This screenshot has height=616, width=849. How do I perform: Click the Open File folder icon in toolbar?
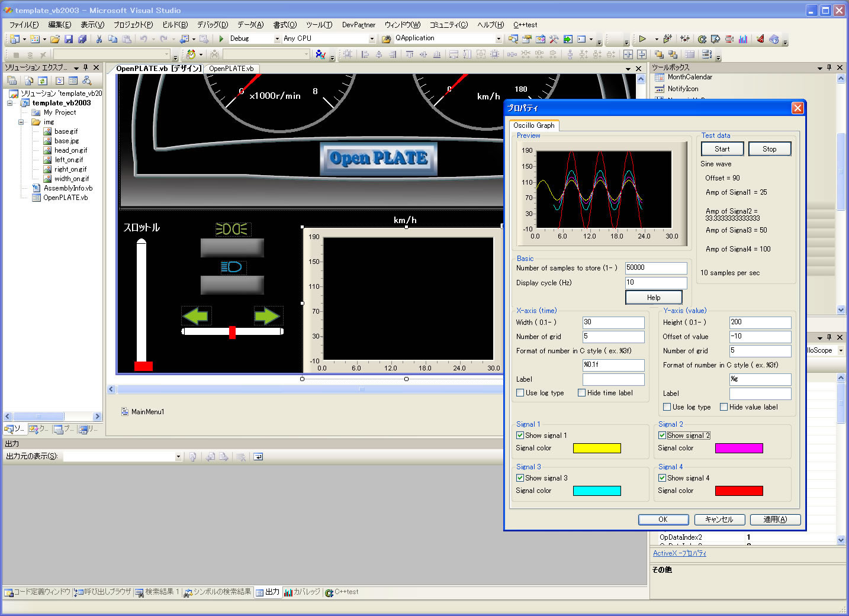(x=54, y=39)
